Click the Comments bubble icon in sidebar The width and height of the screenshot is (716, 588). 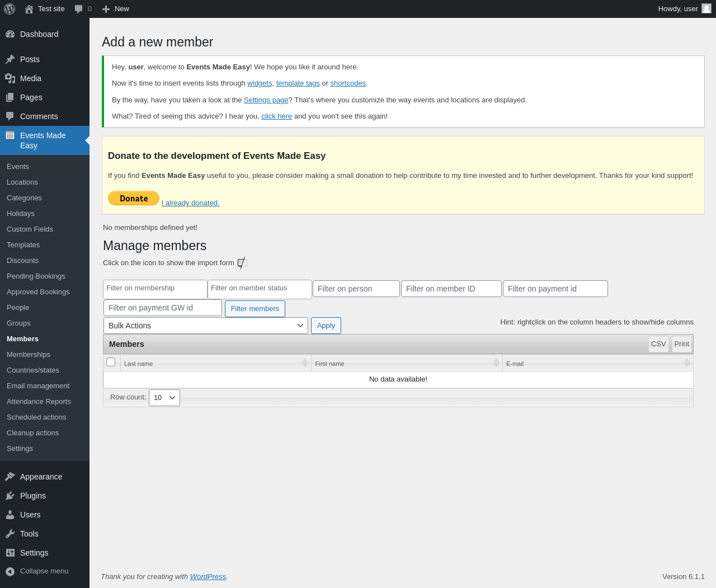(10, 116)
